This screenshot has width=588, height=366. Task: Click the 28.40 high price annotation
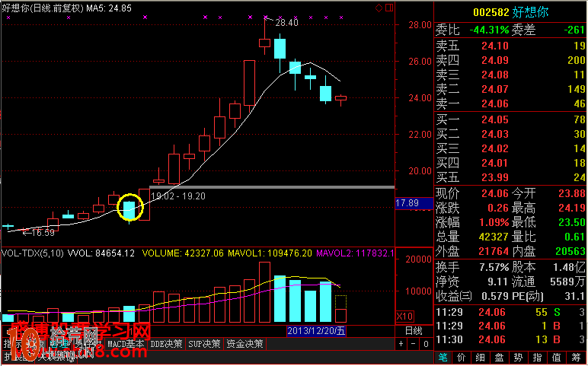tap(287, 23)
